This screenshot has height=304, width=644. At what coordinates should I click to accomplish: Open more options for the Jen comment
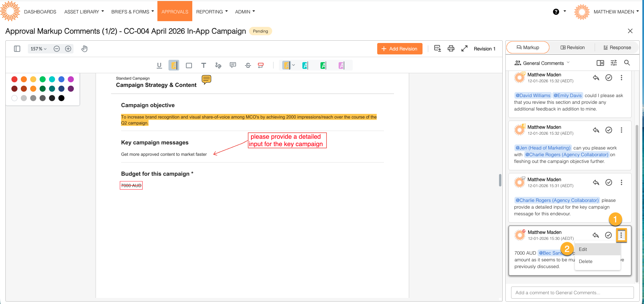point(622,130)
